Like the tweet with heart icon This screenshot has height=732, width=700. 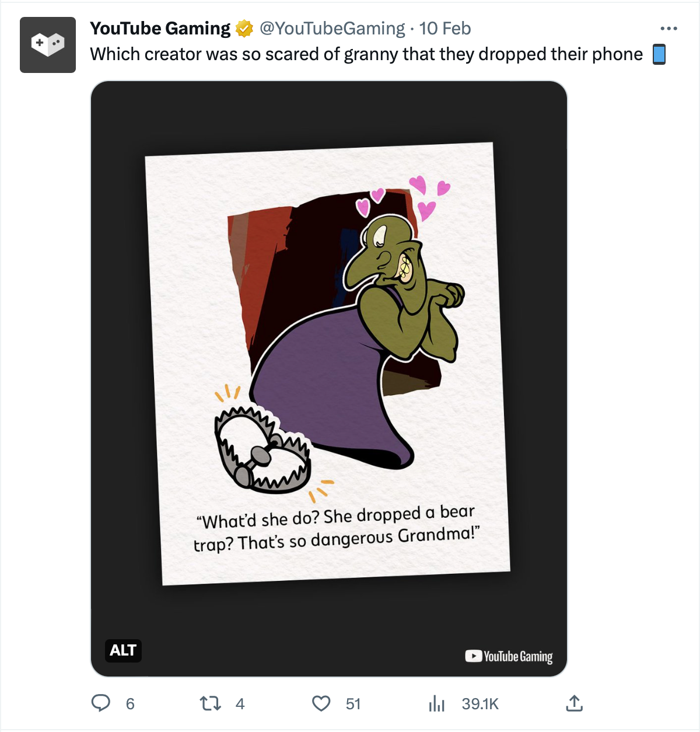[321, 703]
